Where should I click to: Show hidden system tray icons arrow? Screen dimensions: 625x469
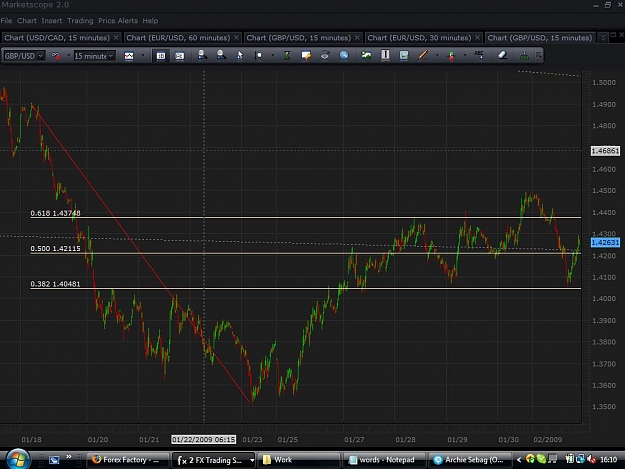click(519, 460)
